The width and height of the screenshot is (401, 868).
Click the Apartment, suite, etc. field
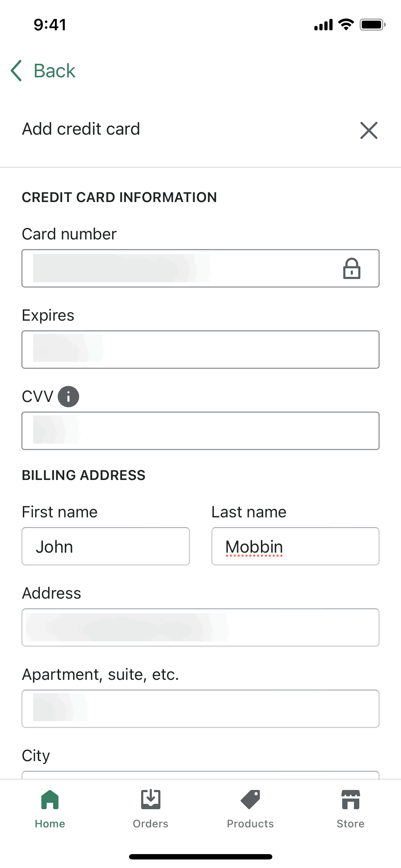point(200,709)
